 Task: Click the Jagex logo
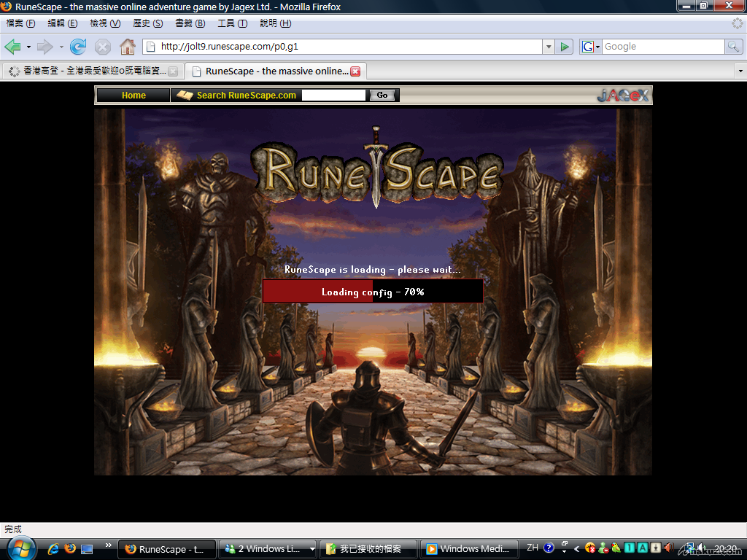623,96
